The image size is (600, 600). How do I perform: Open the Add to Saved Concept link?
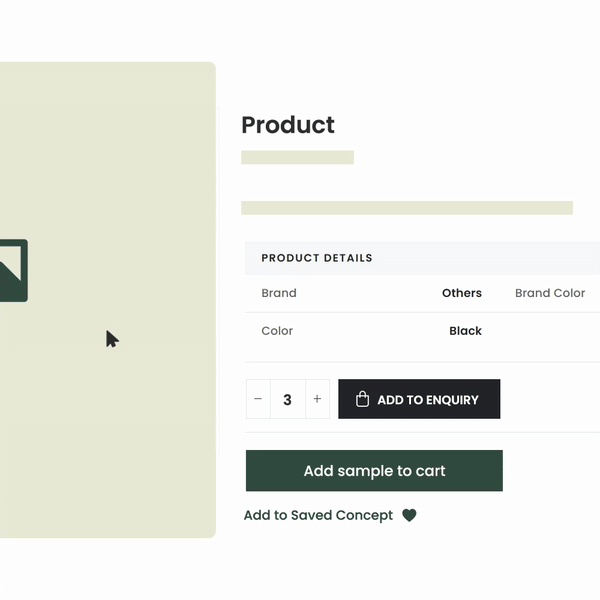318,515
